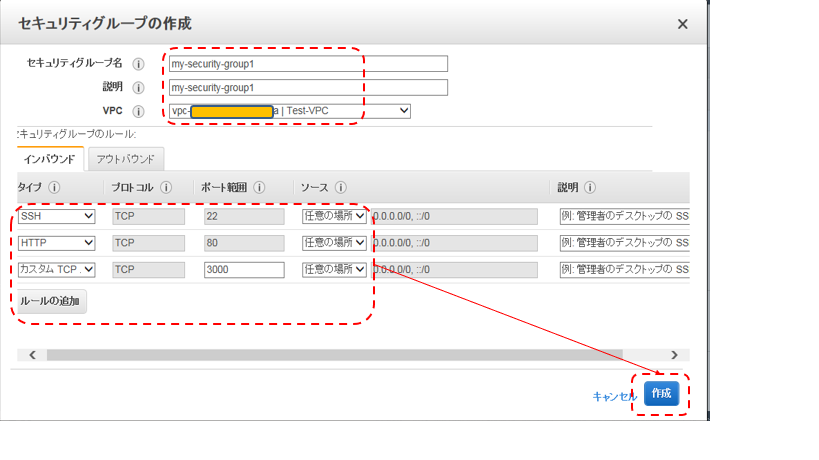Screen dimensions: 819x460
Task: Click info icon next to Type column header
Action: pos(54,187)
